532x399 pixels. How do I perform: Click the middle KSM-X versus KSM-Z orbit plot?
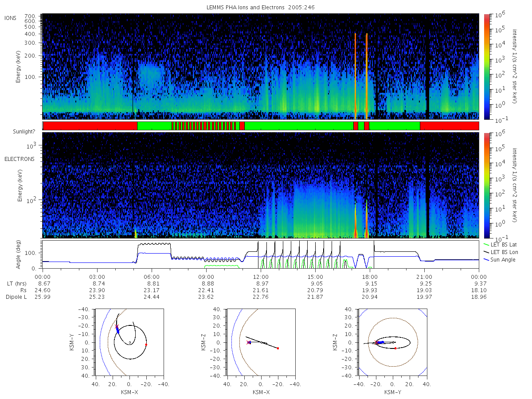(261, 342)
